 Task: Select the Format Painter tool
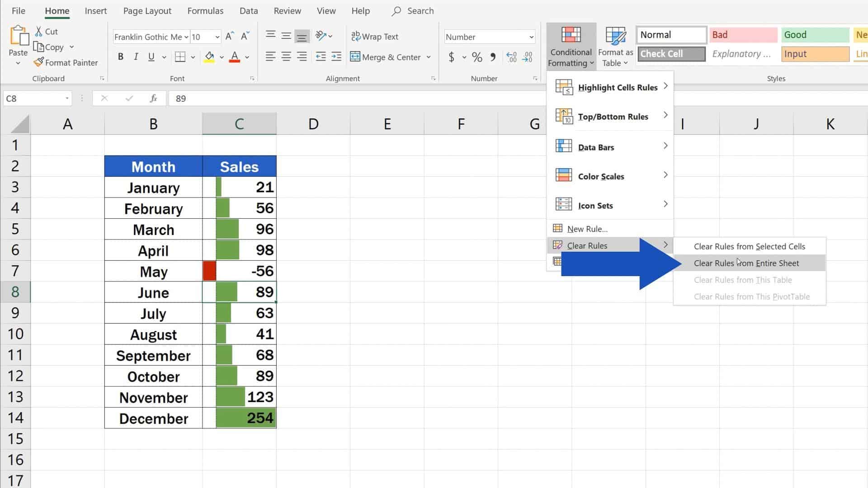(x=66, y=62)
